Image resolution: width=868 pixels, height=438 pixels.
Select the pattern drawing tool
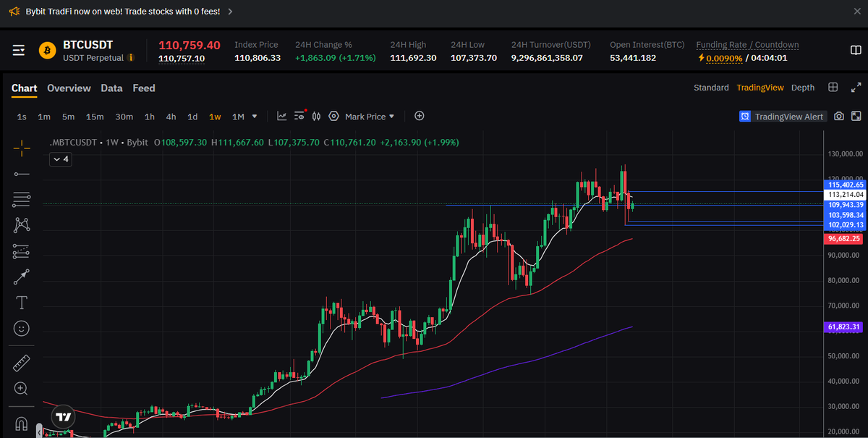pyautogui.click(x=22, y=225)
